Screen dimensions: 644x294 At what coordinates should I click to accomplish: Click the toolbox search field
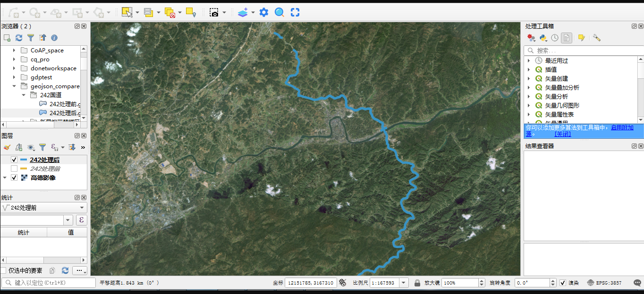(584, 50)
